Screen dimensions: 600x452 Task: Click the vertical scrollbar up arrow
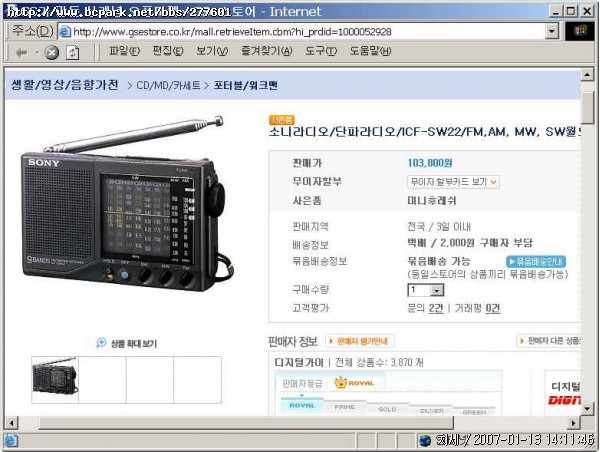click(587, 74)
